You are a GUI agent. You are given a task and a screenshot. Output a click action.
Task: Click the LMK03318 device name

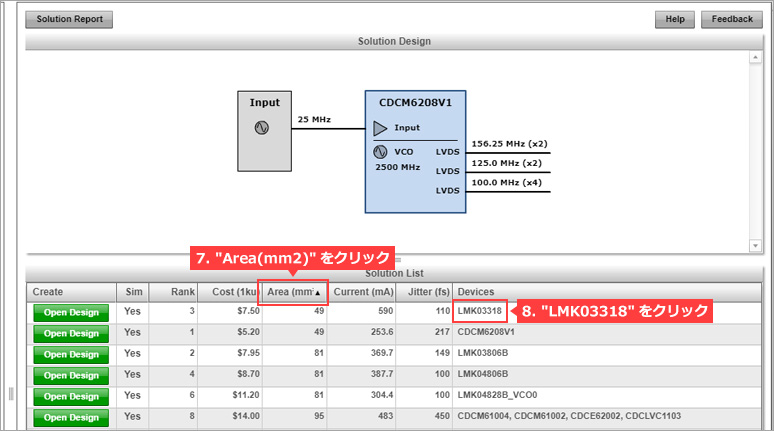pos(479,311)
